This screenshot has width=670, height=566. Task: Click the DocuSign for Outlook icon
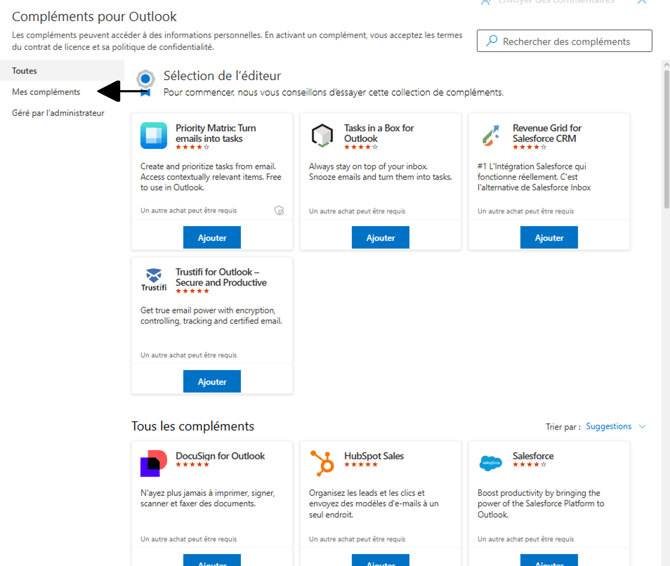pos(153,463)
